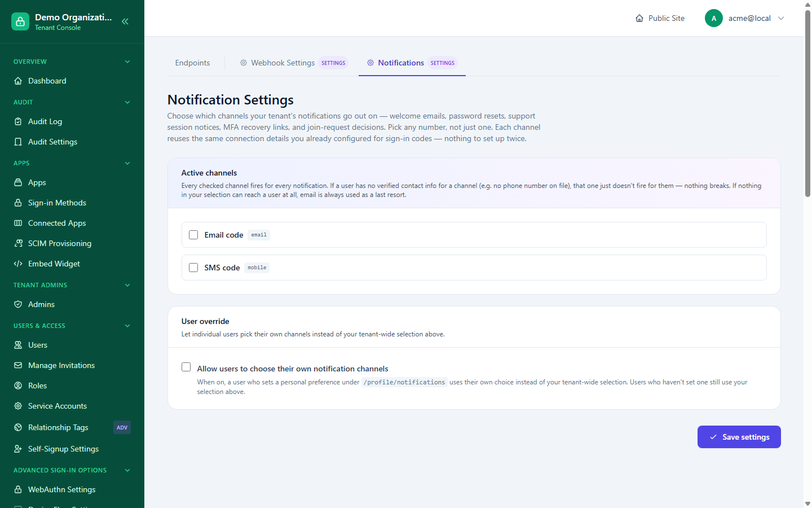Screen dimensions: 812x508
Task: Collapse the sidebar with the double-chevron icon
Action: pos(125,21)
